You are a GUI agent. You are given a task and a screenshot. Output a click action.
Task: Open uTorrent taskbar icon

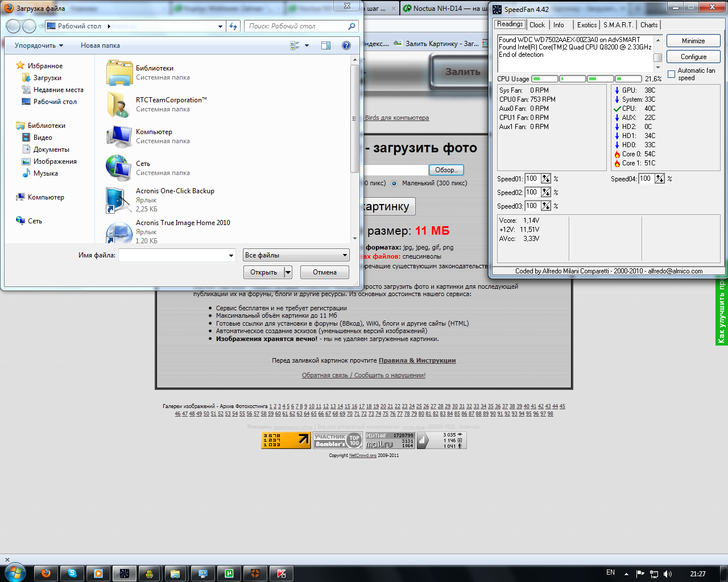(229, 573)
